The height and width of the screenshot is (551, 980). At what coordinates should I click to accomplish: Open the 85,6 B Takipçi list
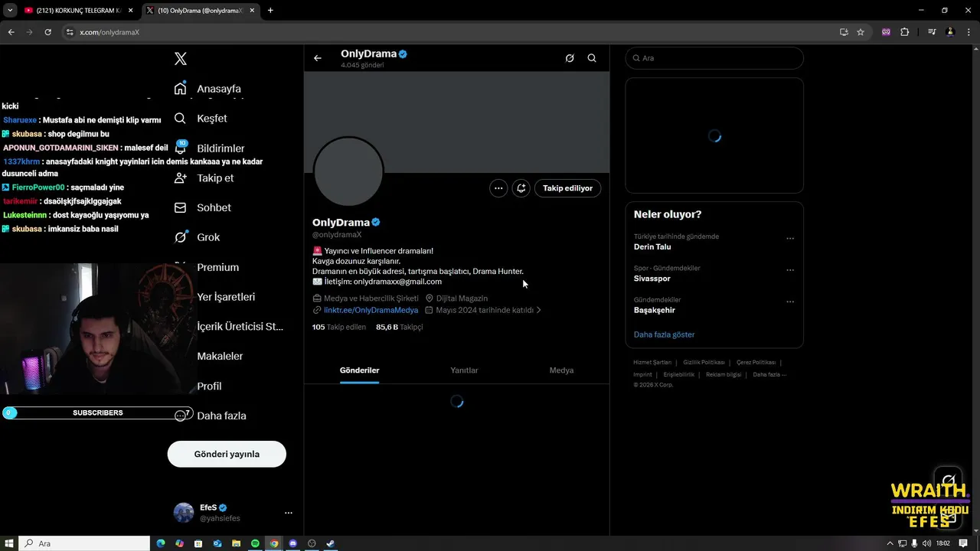click(399, 327)
